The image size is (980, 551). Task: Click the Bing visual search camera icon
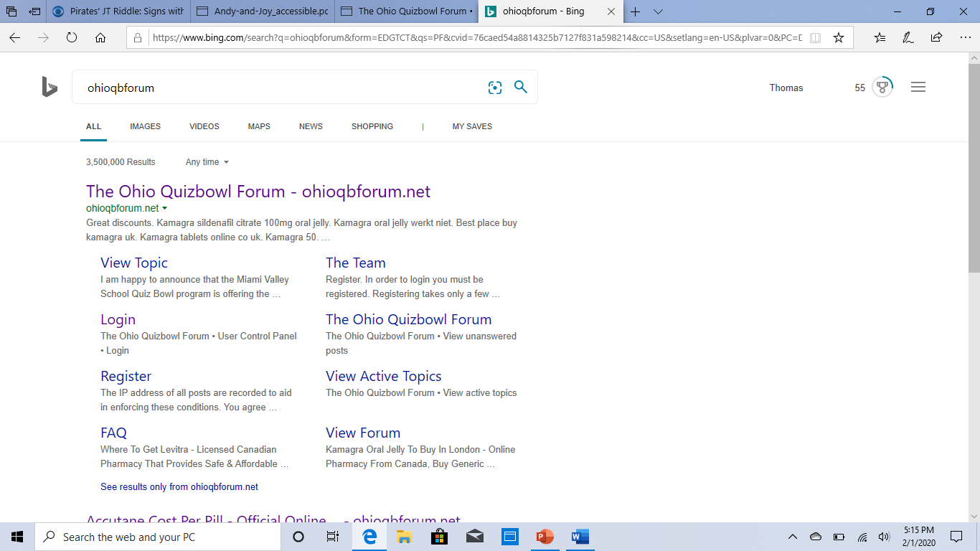click(495, 87)
